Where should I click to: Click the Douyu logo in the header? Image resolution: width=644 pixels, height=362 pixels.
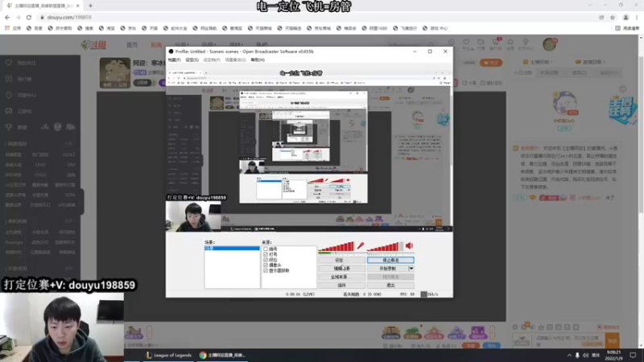(x=94, y=45)
